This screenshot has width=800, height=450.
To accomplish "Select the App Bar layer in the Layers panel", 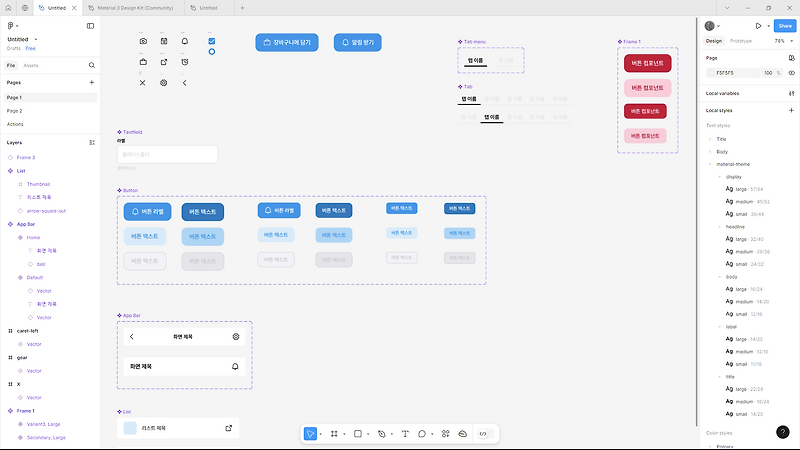I will (x=26, y=224).
